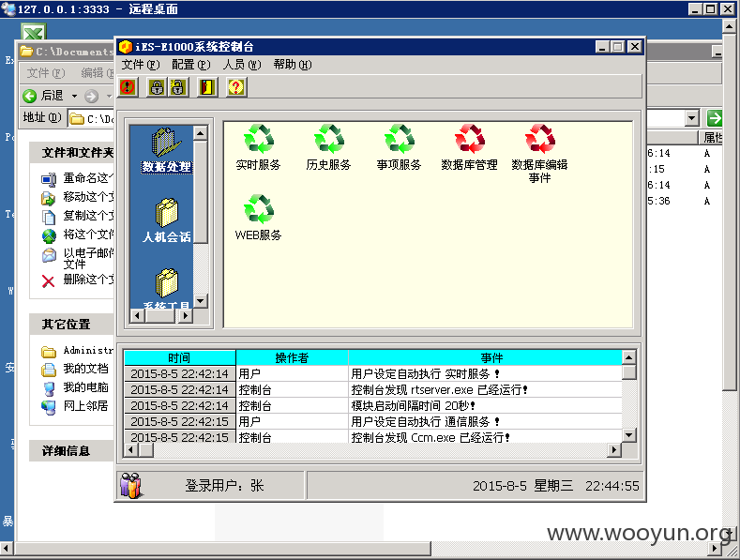This screenshot has height=560, width=740.
Task: Open 文件(F) menu in Explorer window
Action: 46,73
